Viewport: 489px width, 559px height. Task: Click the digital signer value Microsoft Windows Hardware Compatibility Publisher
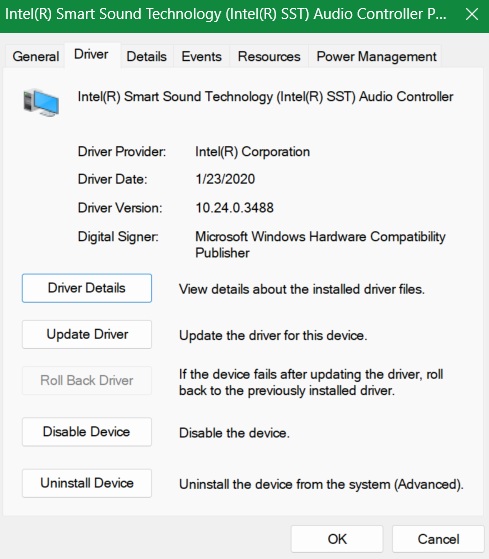pyautogui.click(x=320, y=245)
